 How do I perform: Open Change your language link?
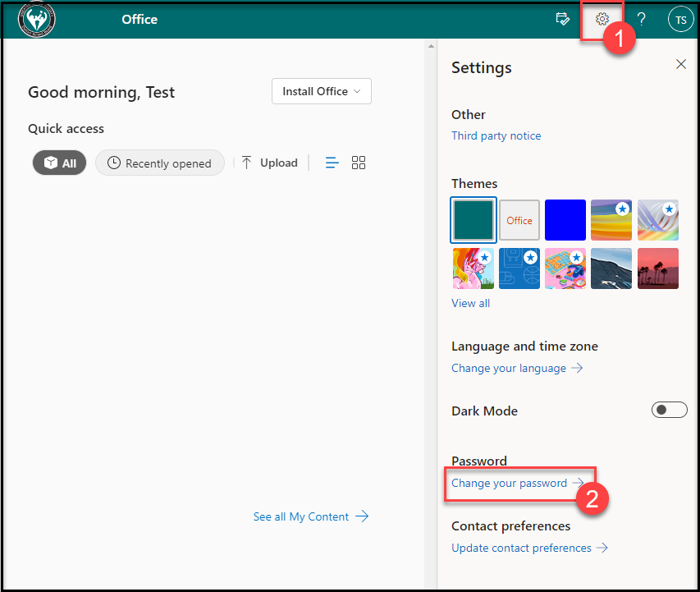(517, 368)
